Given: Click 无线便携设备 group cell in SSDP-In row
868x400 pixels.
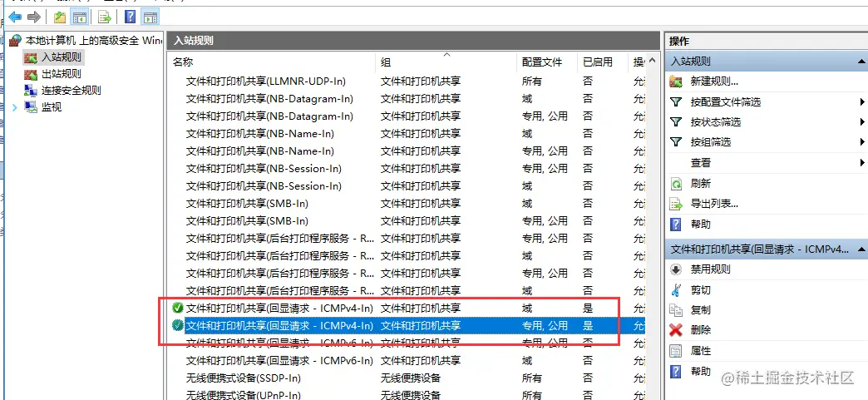Looking at the screenshot, I should point(411,378).
